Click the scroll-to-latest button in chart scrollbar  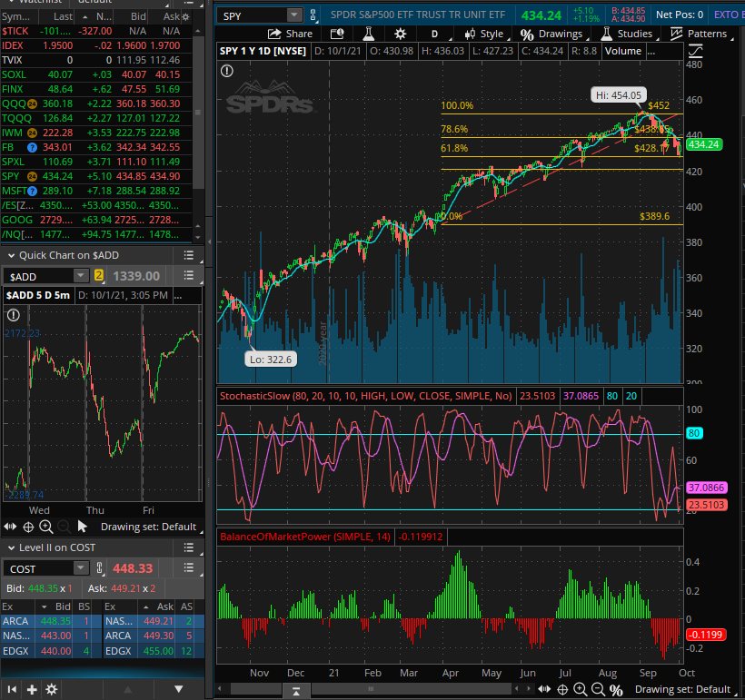click(x=296, y=692)
